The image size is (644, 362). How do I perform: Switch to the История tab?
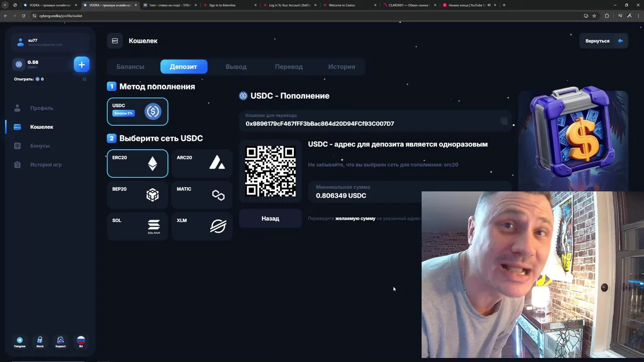(x=342, y=67)
